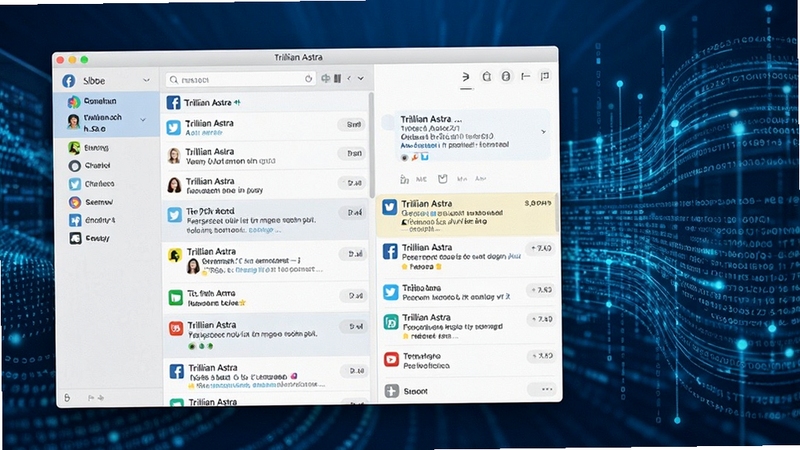Expand the chevron on the Trillian Astra info card
The height and width of the screenshot is (450, 800).
[x=543, y=132]
